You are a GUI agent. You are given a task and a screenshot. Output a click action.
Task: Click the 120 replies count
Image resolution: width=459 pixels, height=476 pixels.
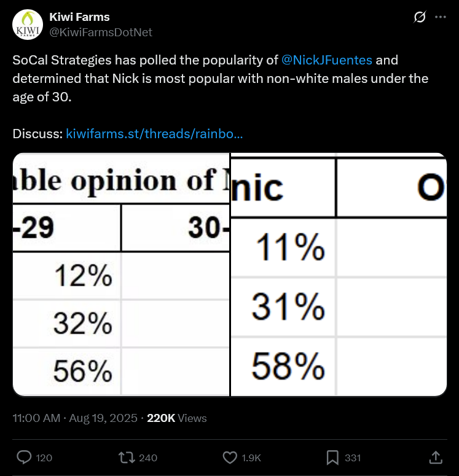tap(44, 458)
